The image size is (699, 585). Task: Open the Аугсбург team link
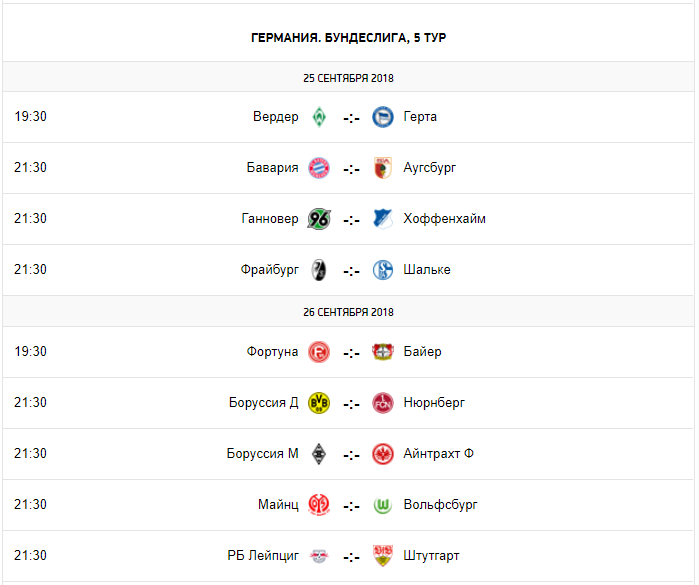[430, 167]
